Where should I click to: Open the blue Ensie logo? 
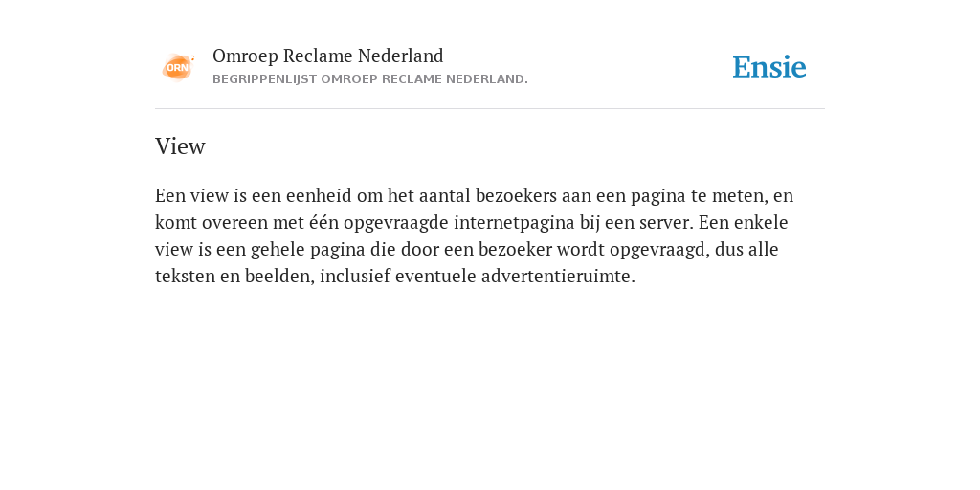pos(769,67)
